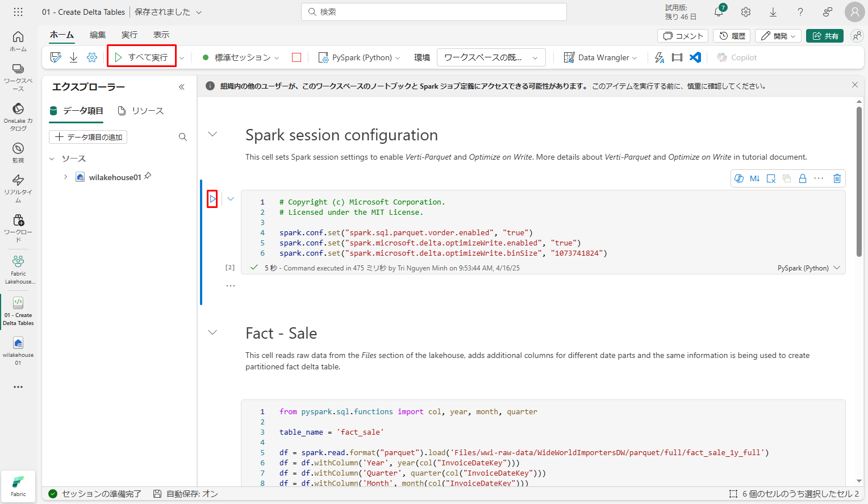The height and width of the screenshot is (504, 868).
Task: Collapse the Spark session configuration section
Action: coord(212,135)
